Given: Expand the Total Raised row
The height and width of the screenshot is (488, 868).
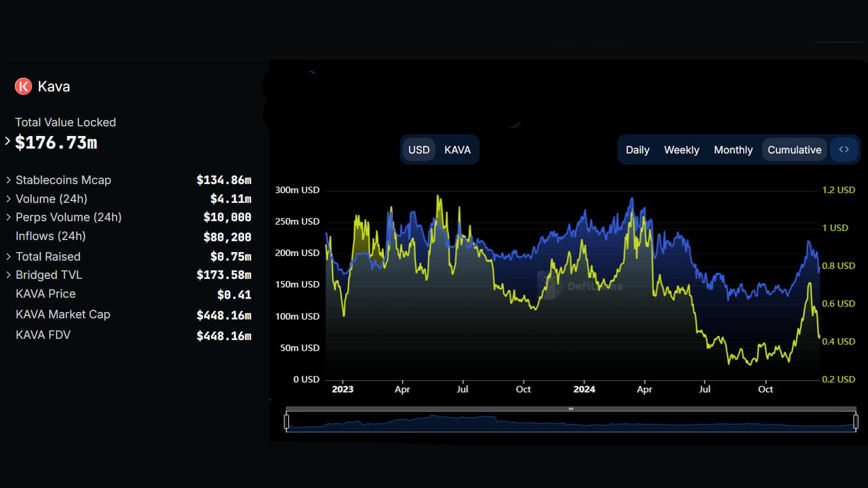Looking at the screenshot, I should coord(8,257).
